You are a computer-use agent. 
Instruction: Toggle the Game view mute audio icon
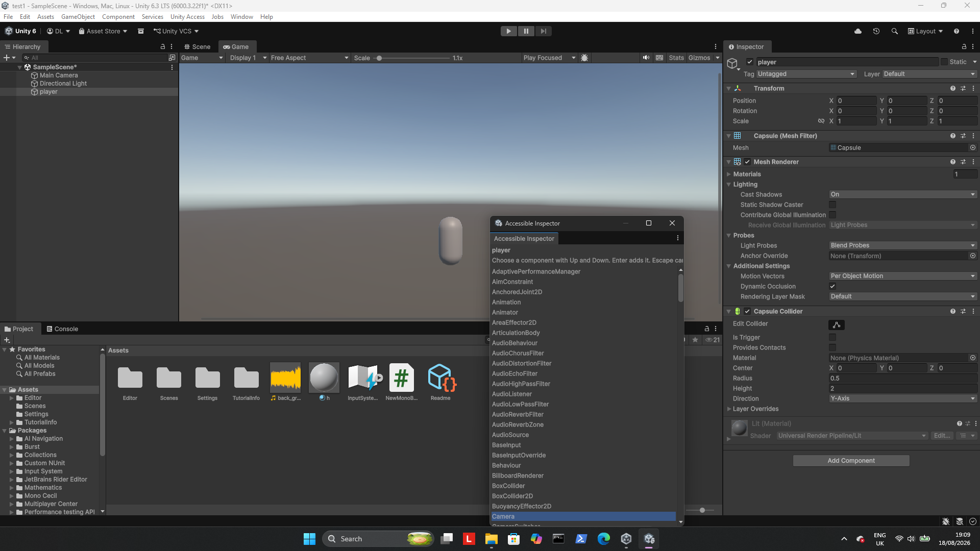click(x=646, y=58)
